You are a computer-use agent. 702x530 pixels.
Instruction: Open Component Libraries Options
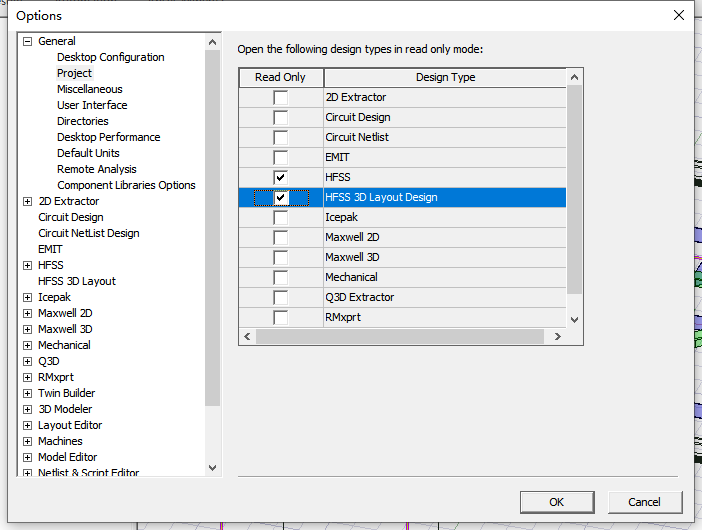(x=126, y=185)
